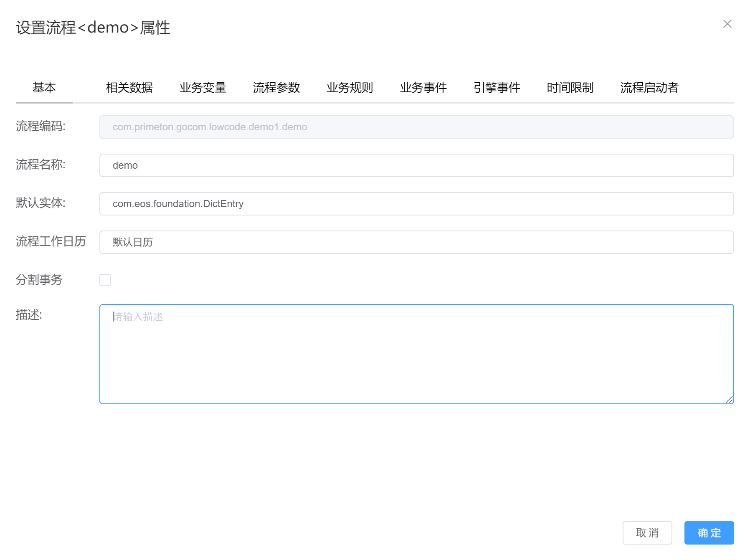Open the 业务规则 tab
The width and height of the screenshot is (750, 560).
350,87
